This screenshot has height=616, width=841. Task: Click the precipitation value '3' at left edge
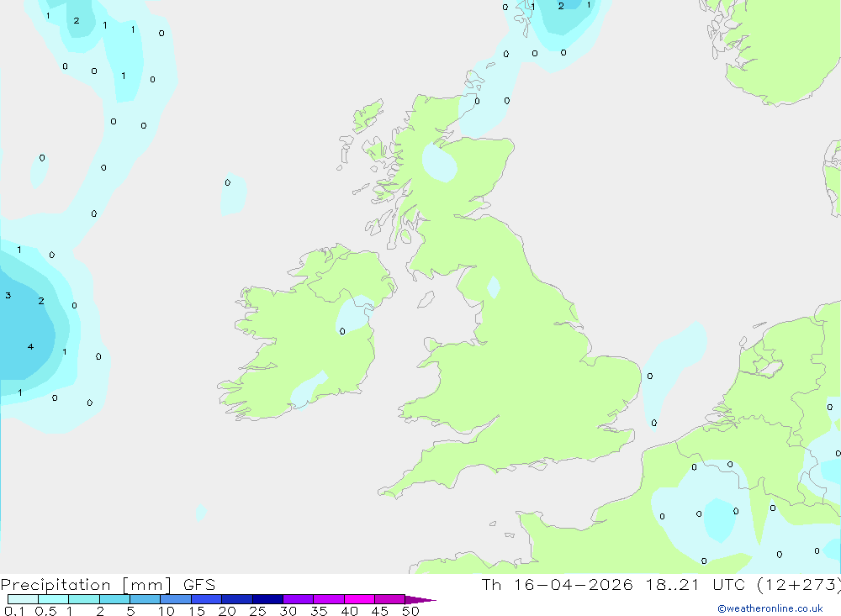(x=8, y=296)
